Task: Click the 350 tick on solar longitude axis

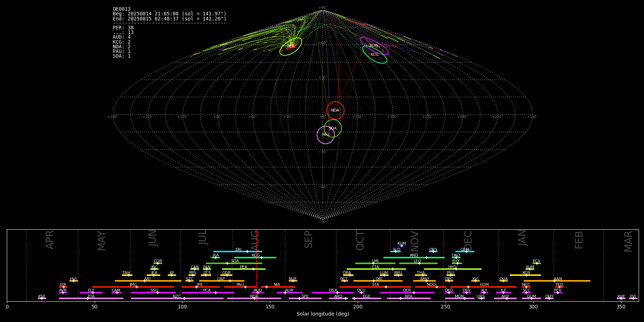Action: point(621,307)
